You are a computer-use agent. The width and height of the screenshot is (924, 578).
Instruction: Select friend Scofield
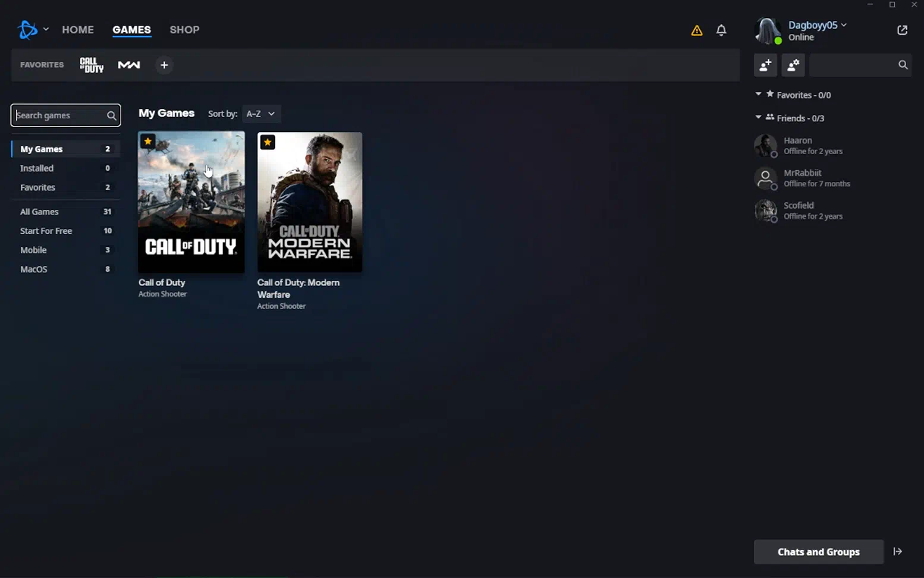click(832, 211)
